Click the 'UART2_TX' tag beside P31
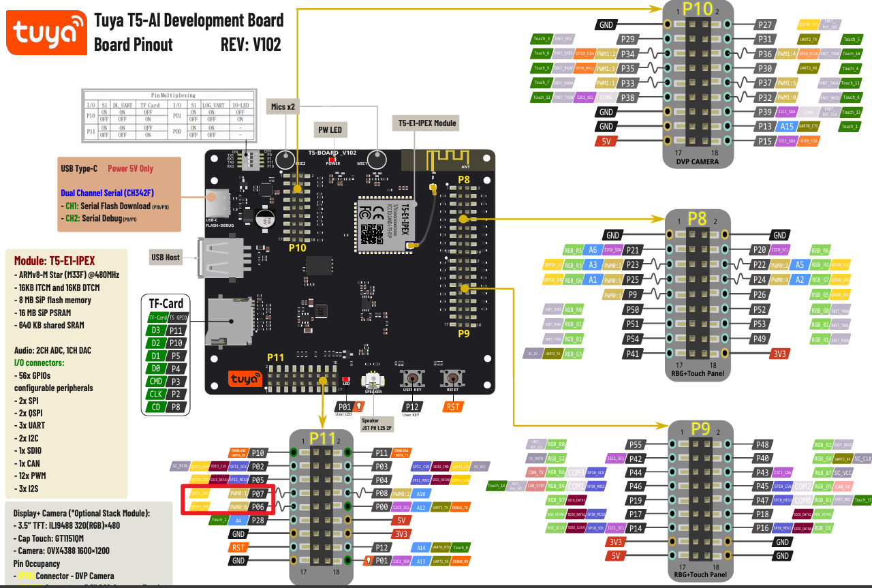 click(x=808, y=39)
